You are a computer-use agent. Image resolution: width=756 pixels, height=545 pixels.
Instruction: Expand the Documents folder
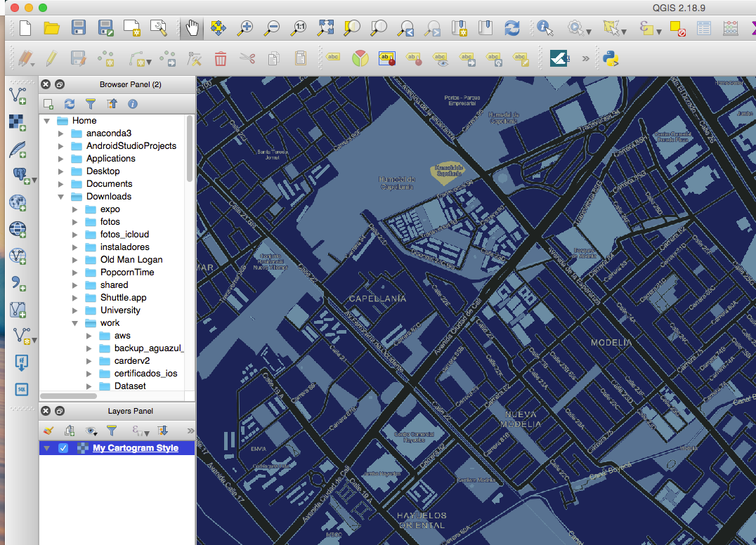(x=61, y=184)
